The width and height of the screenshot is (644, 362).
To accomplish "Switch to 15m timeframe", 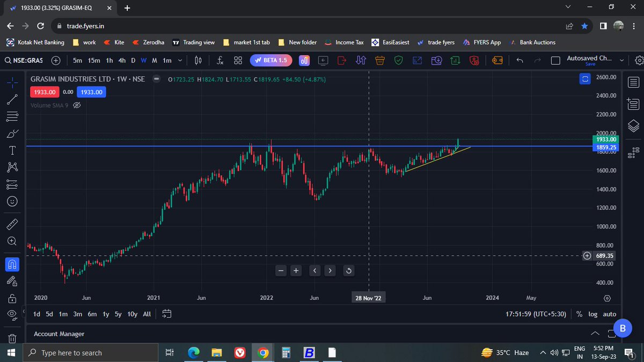I will [94, 61].
